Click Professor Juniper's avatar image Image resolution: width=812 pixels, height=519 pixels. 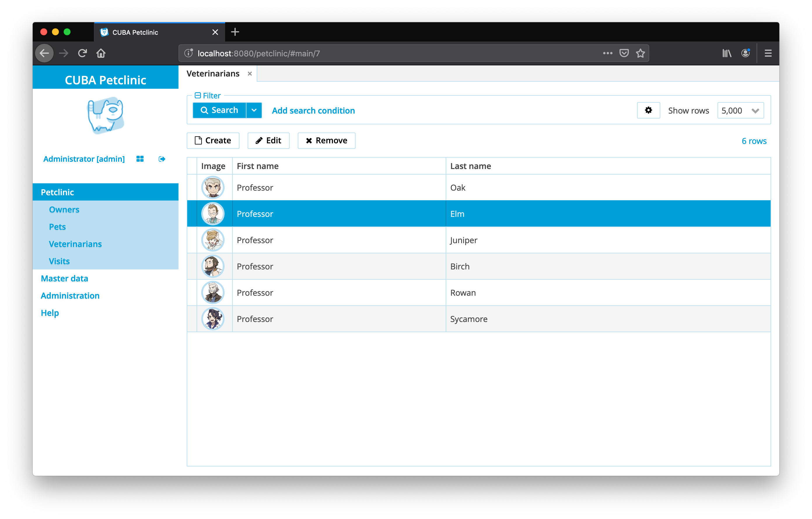(x=213, y=240)
